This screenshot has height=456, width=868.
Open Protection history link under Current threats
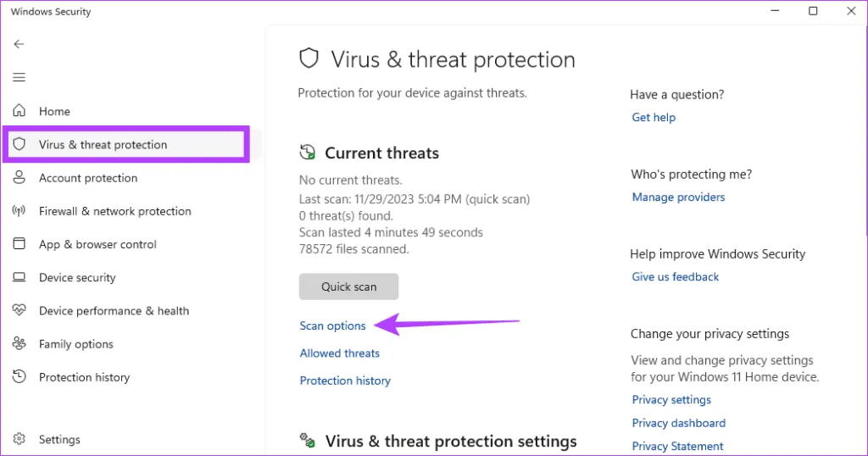pos(345,381)
